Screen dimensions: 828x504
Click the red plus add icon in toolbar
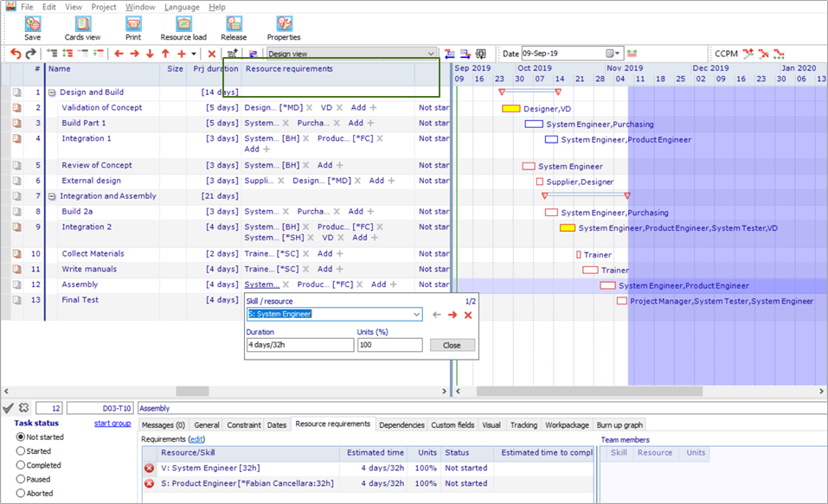181,54
